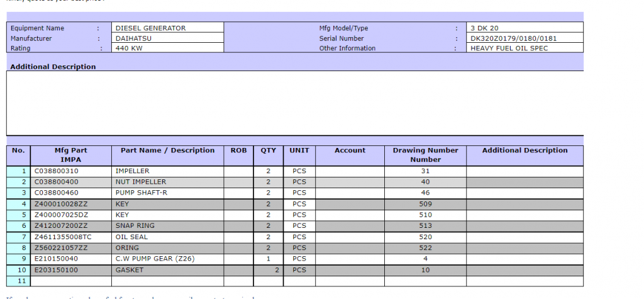644x299 pixels.
Task: Click drawing number 522 in ORING row
Action: (425, 248)
